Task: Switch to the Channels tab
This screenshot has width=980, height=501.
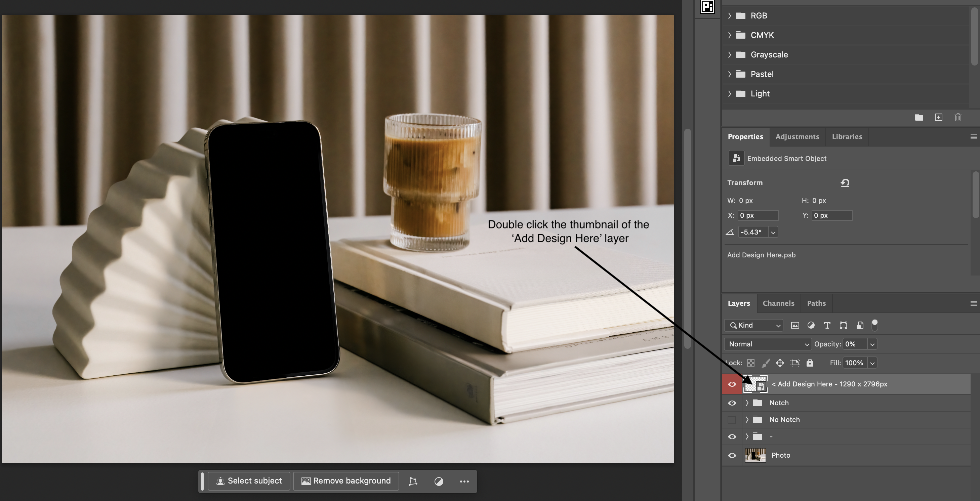Action: pos(778,303)
